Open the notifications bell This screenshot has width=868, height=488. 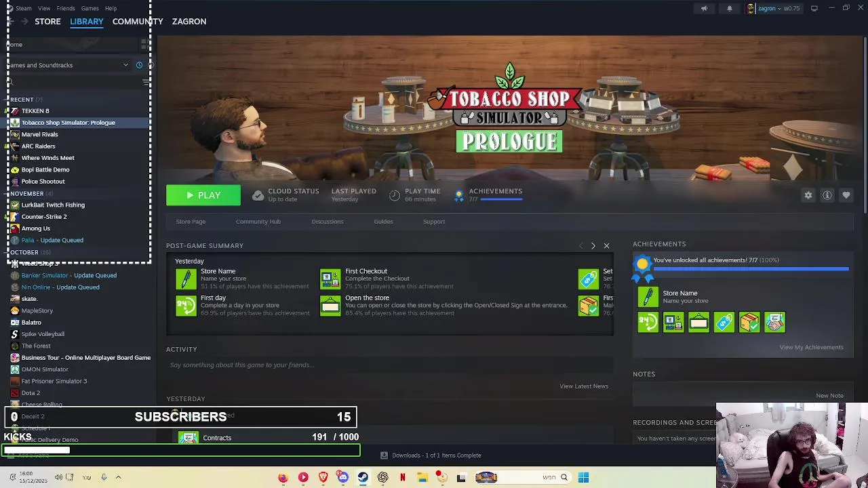coord(730,9)
